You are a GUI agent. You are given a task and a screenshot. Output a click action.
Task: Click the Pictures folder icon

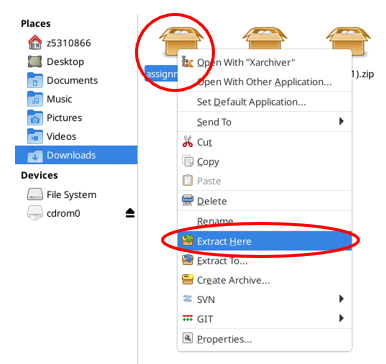coord(35,118)
